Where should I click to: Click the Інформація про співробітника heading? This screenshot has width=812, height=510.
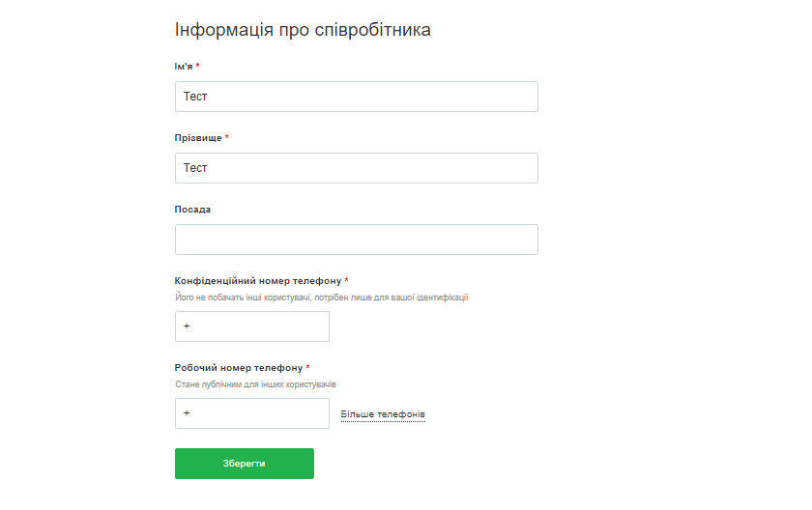(303, 30)
